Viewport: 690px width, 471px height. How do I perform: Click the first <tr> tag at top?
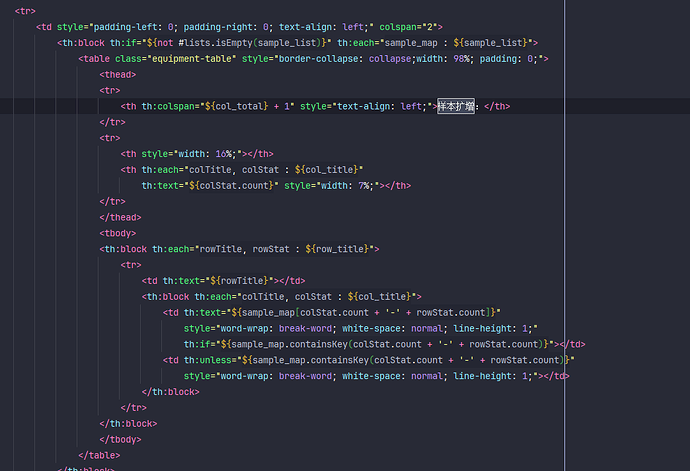click(25, 10)
